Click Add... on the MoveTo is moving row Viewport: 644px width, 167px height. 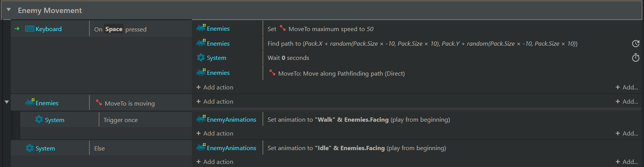click(627, 101)
